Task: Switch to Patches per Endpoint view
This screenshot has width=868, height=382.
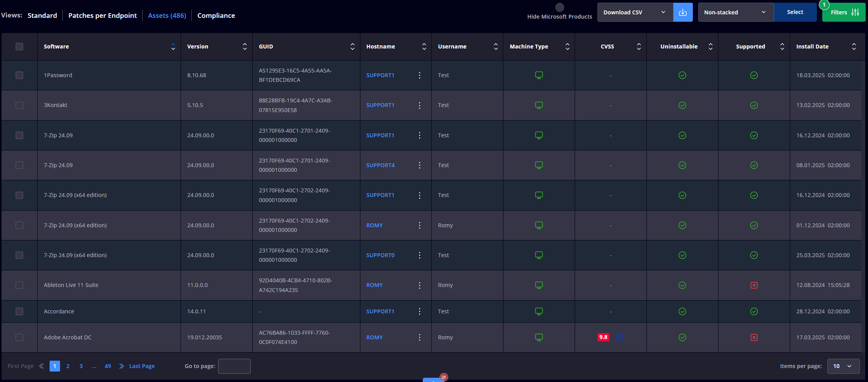Action: (x=103, y=16)
